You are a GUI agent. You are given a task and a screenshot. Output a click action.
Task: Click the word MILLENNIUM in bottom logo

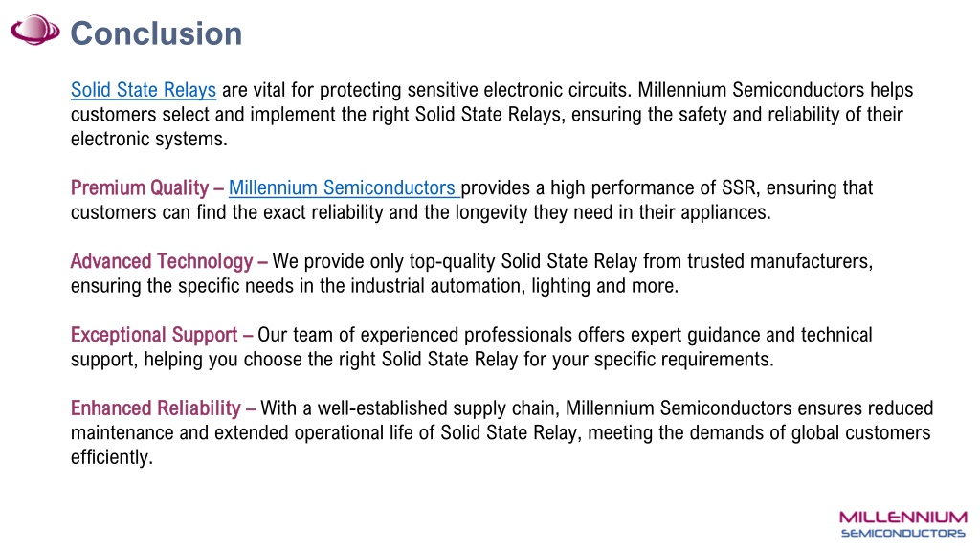903,518
